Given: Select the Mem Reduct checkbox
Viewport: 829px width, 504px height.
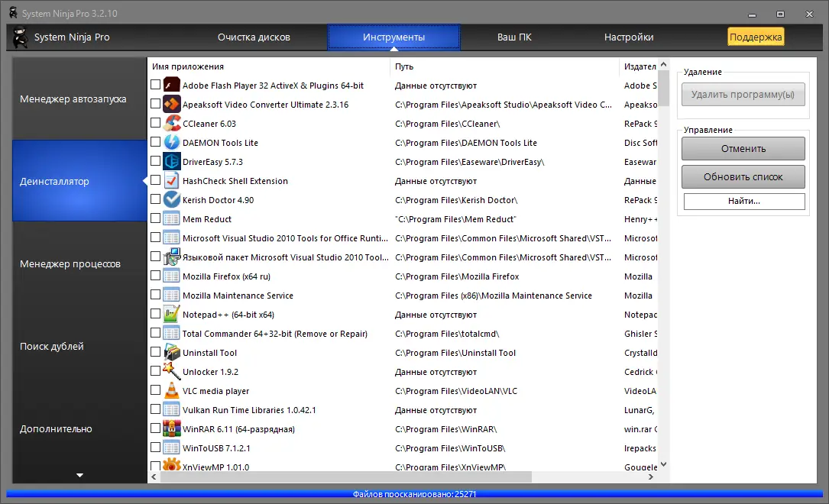Looking at the screenshot, I should click(155, 218).
